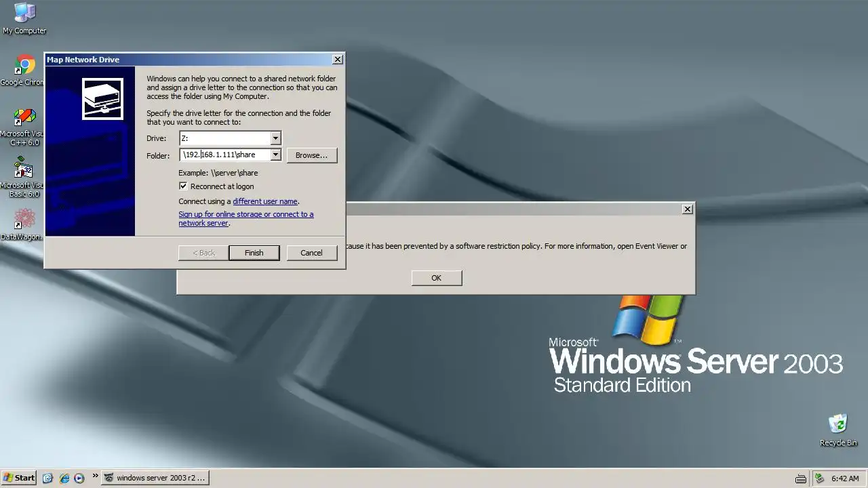
Task: Click the Safely Remove Hardware tray icon
Action: pos(820,479)
